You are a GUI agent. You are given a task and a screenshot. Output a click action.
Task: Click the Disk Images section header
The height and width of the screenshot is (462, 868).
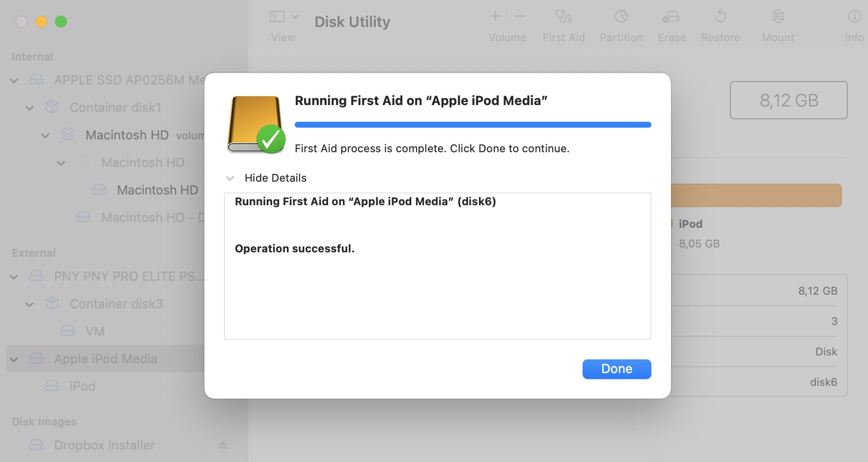tap(44, 422)
